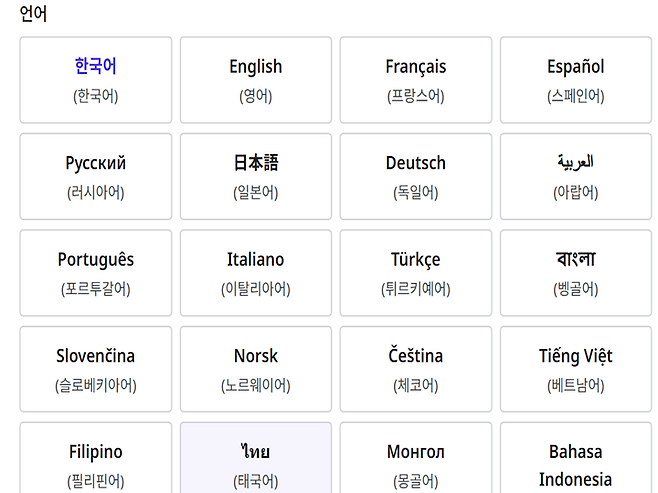This screenshot has height=493, width=658.
Task: Select Türkçe (튀르키예어) language
Action: point(416,273)
